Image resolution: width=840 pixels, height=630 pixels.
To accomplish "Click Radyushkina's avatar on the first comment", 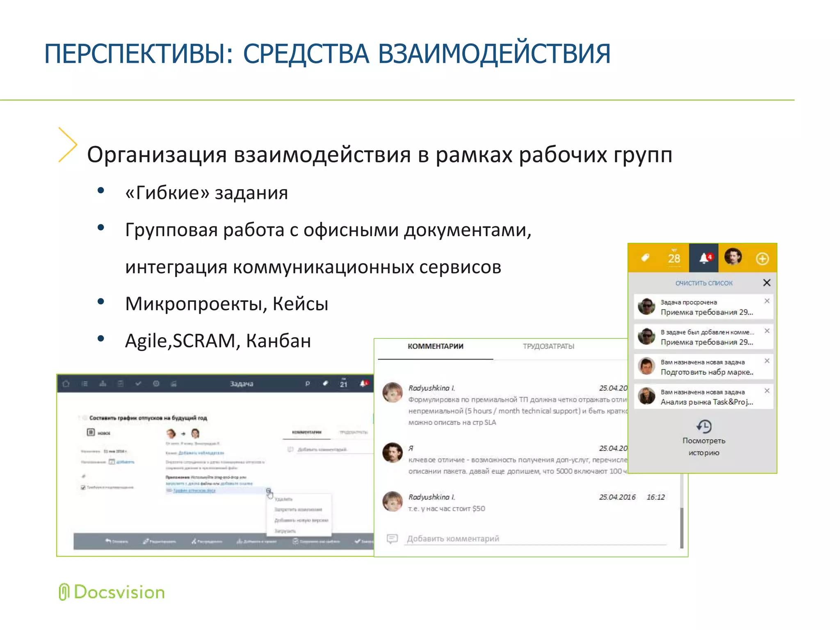I will click(x=393, y=393).
